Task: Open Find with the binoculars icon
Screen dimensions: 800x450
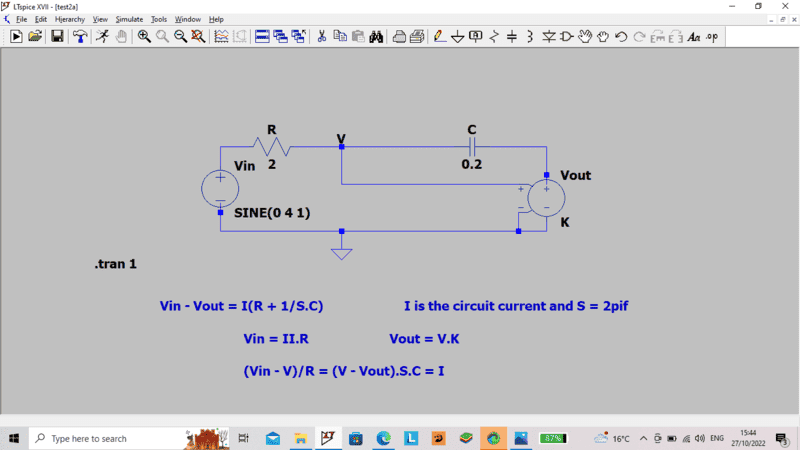Action: coord(377,37)
